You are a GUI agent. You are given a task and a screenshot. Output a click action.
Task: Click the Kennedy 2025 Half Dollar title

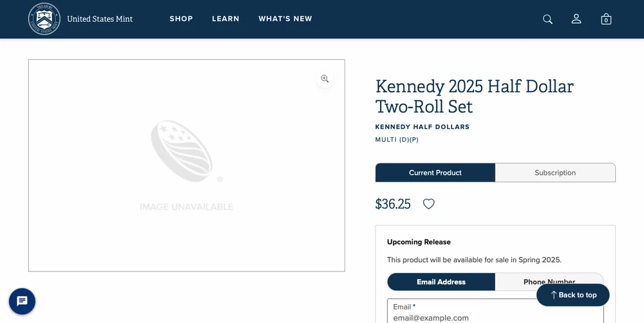point(475,97)
